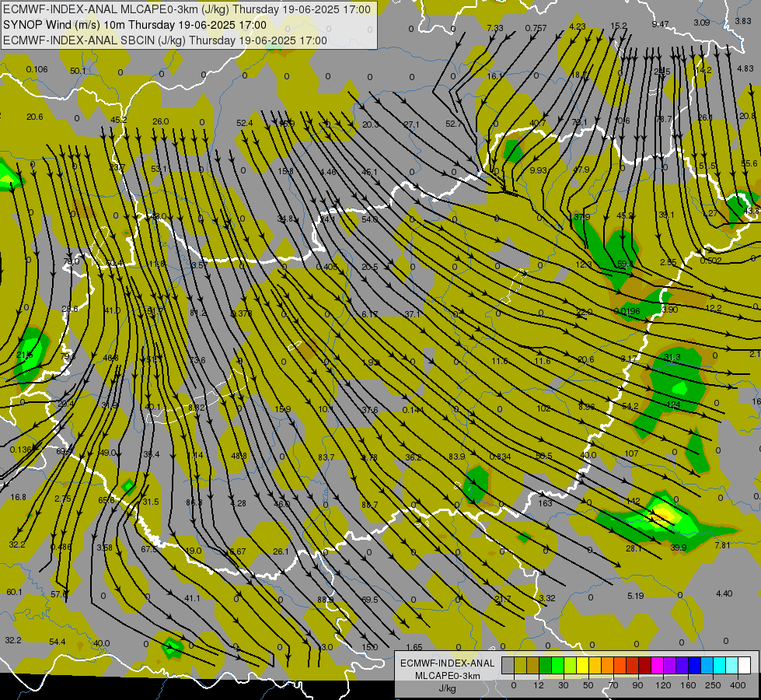Image resolution: width=761 pixels, height=700 pixels.
Task: Select the cyan legend swatch right of 250
Action: point(719,665)
